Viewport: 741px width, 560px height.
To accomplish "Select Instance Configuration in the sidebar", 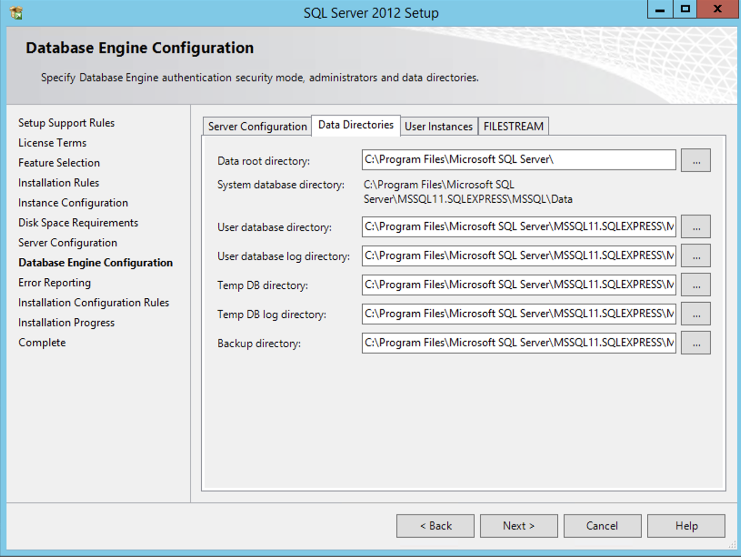I will [73, 202].
